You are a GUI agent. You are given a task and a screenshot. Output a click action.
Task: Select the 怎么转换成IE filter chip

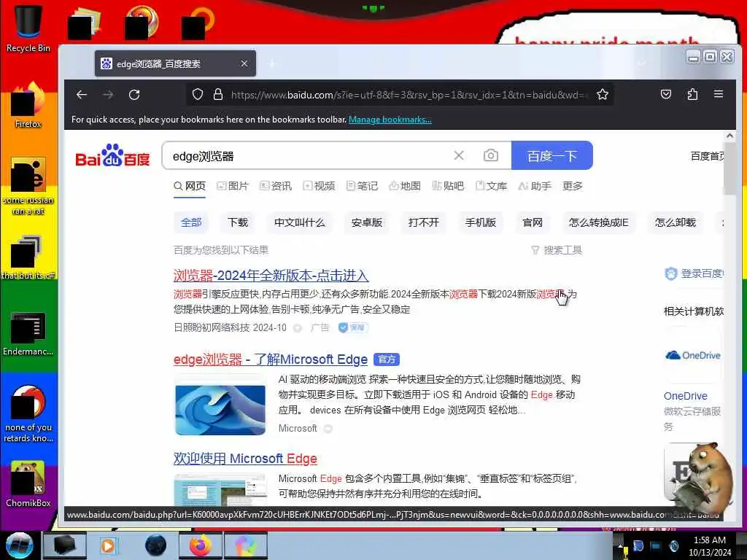click(x=598, y=222)
